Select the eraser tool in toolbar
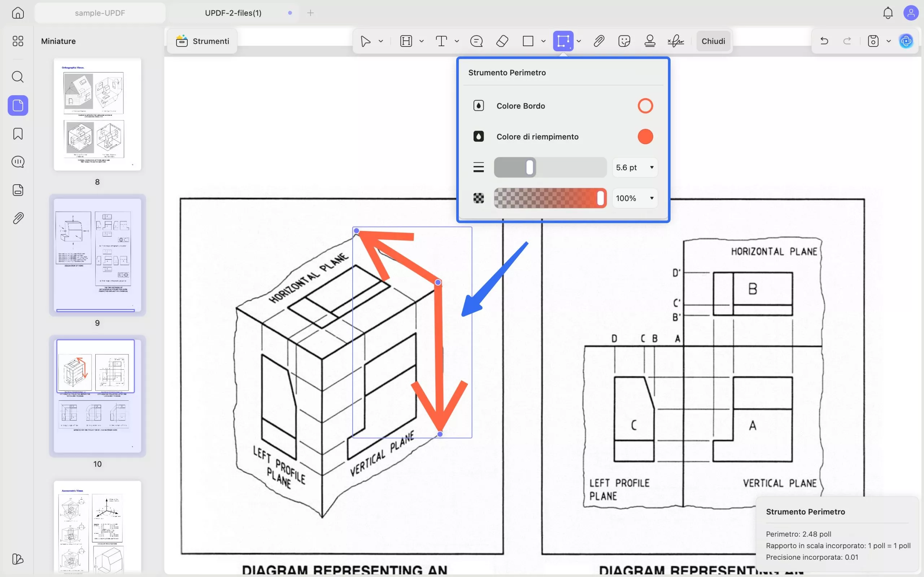This screenshot has height=577, width=924. click(x=502, y=41)
